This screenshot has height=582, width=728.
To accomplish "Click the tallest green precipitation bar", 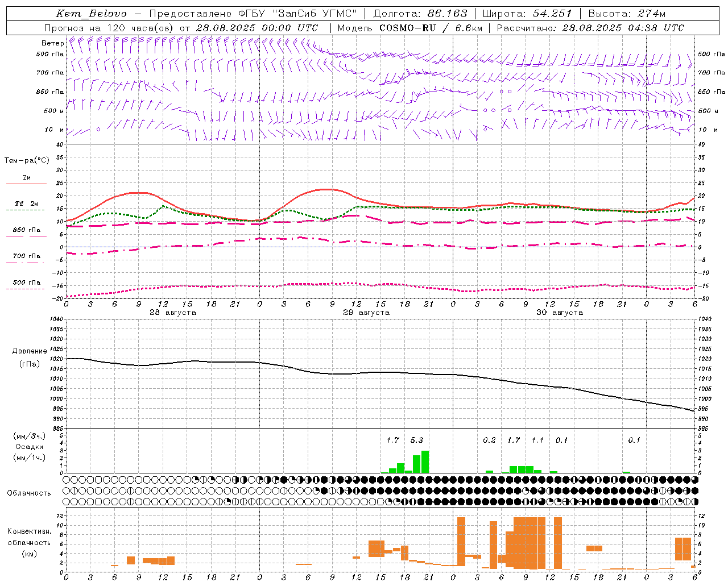I will 425,462.
